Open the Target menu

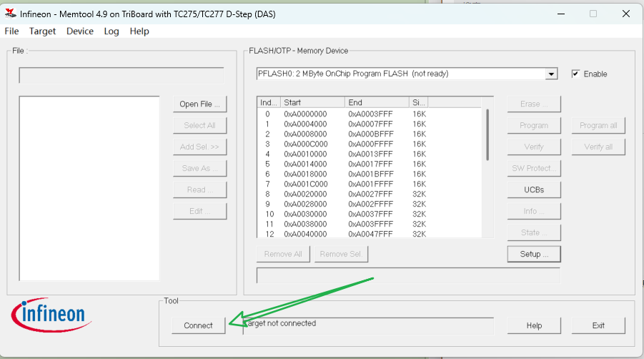pos(42,31)
